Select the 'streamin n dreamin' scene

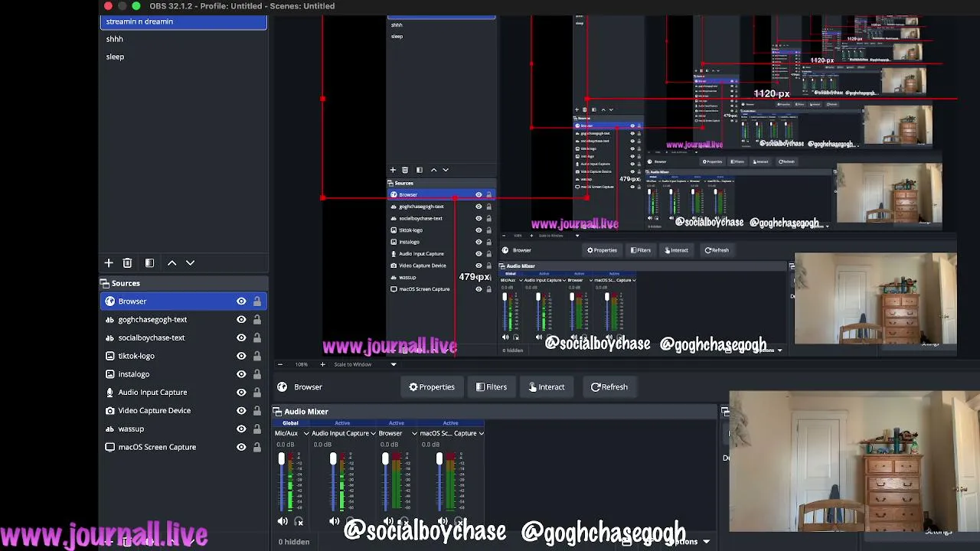[184, 21]
